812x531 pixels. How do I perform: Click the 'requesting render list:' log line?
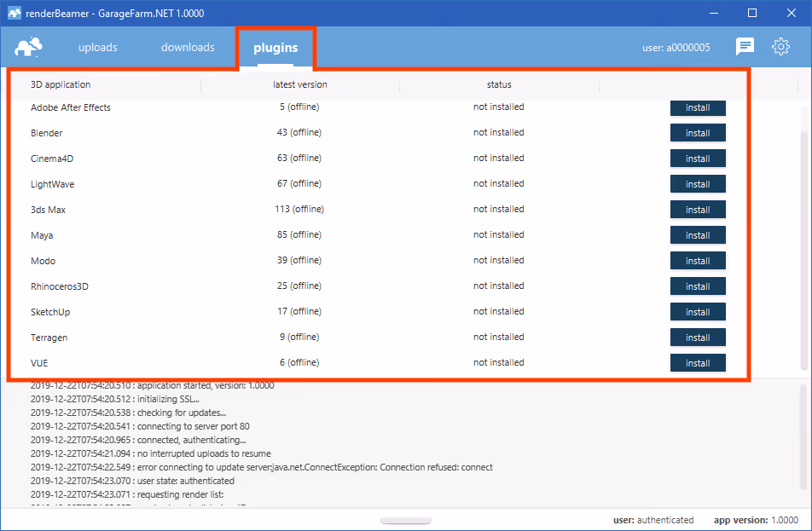[127, 494]
